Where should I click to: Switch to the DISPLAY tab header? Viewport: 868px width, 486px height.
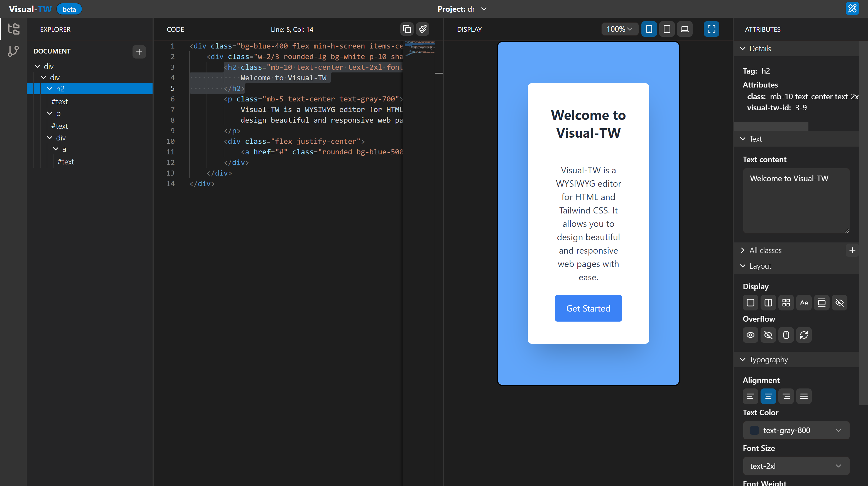469,29
